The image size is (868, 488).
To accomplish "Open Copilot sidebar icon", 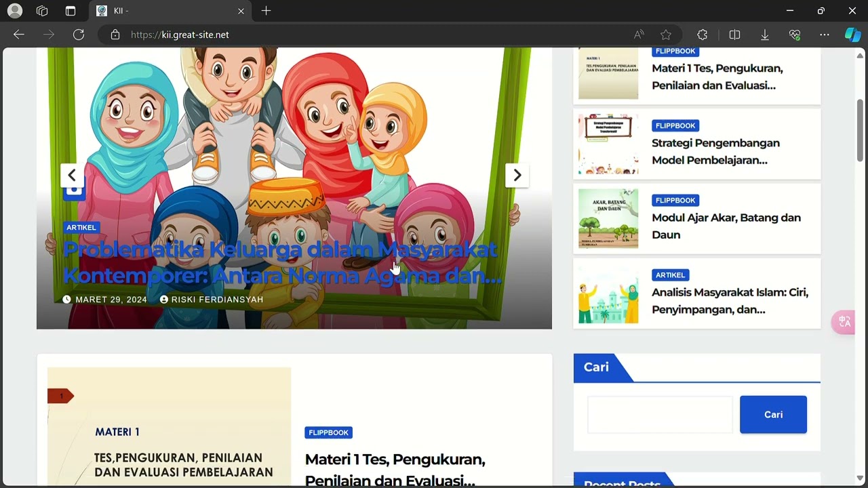I will coord(852,35).
